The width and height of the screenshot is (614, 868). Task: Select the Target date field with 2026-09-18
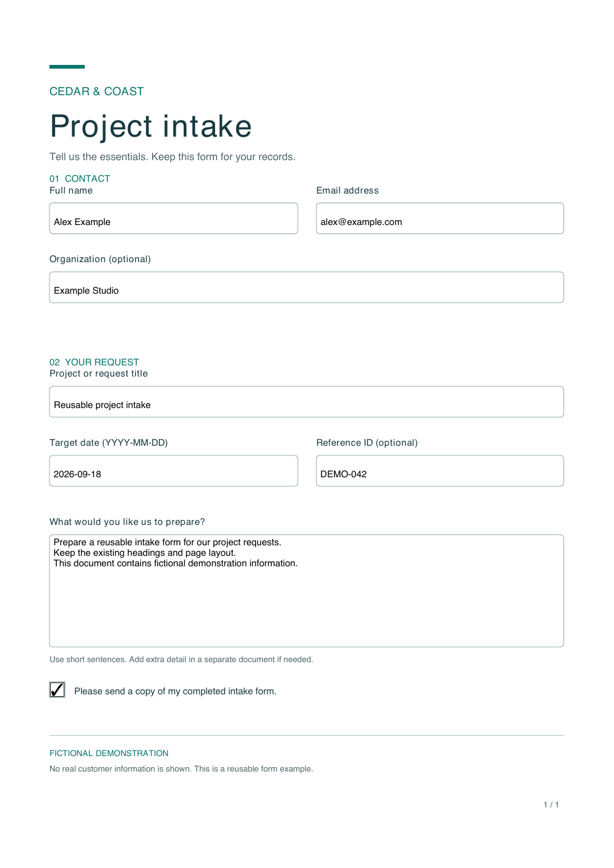pyautogui.click(x=174, y=470)
